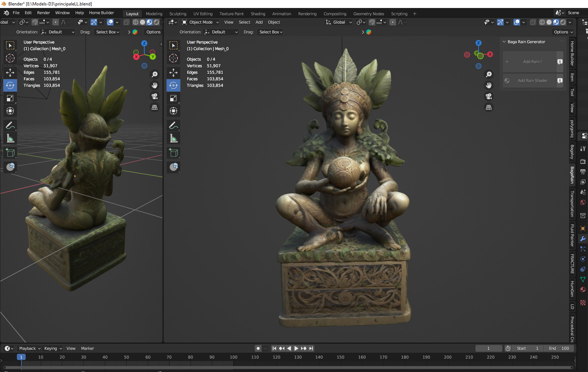
Task: Open right viewport Options dropdown
Action: point(563,32)
